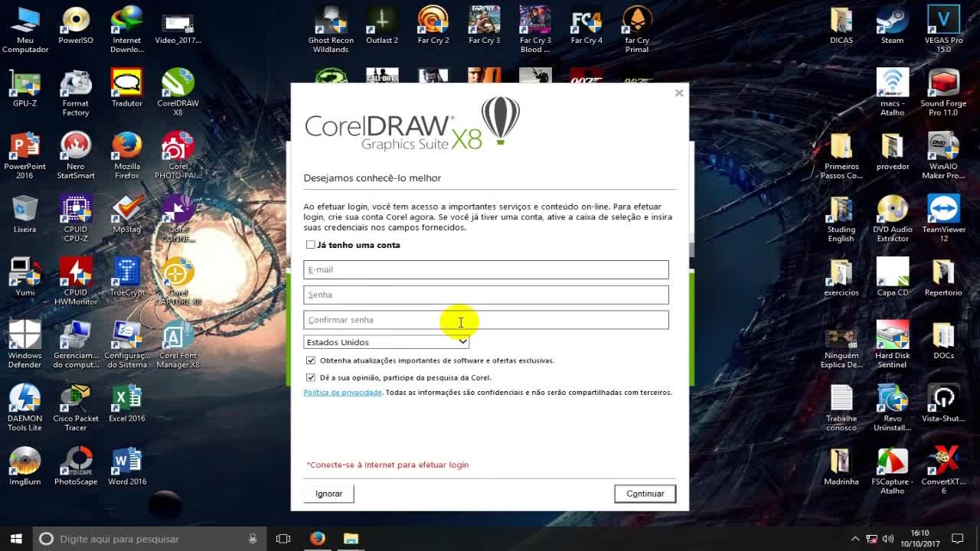Viewport: 980px width, 551px height.
Task: Click the Senha password field
Action: (486, 295)
